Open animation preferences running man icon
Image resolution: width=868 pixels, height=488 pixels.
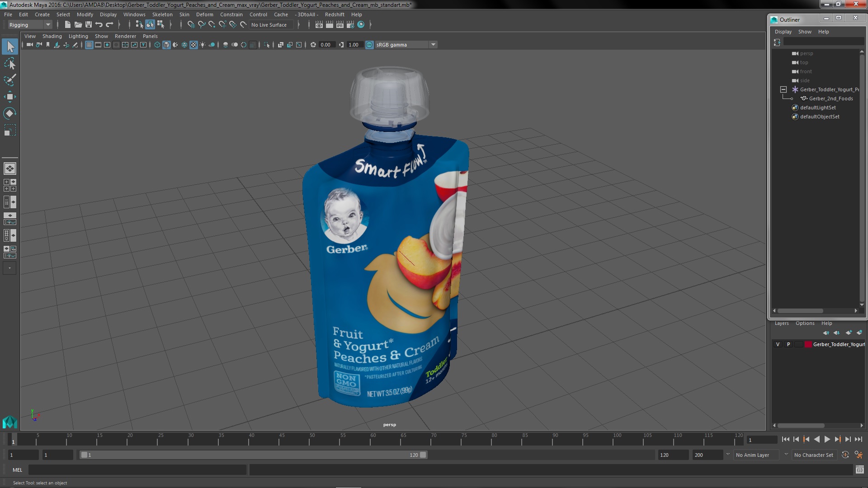tap(859, 455)
